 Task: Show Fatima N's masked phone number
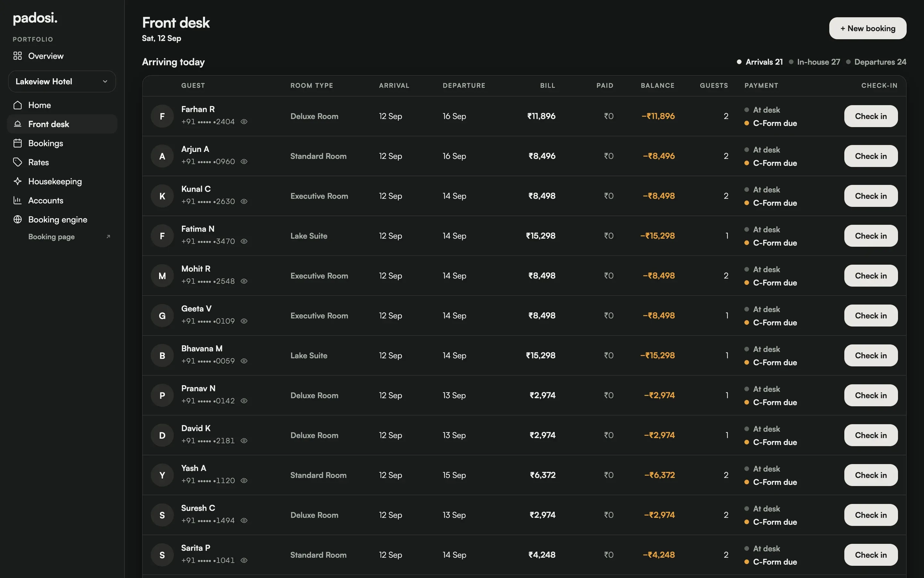[244, 241]
